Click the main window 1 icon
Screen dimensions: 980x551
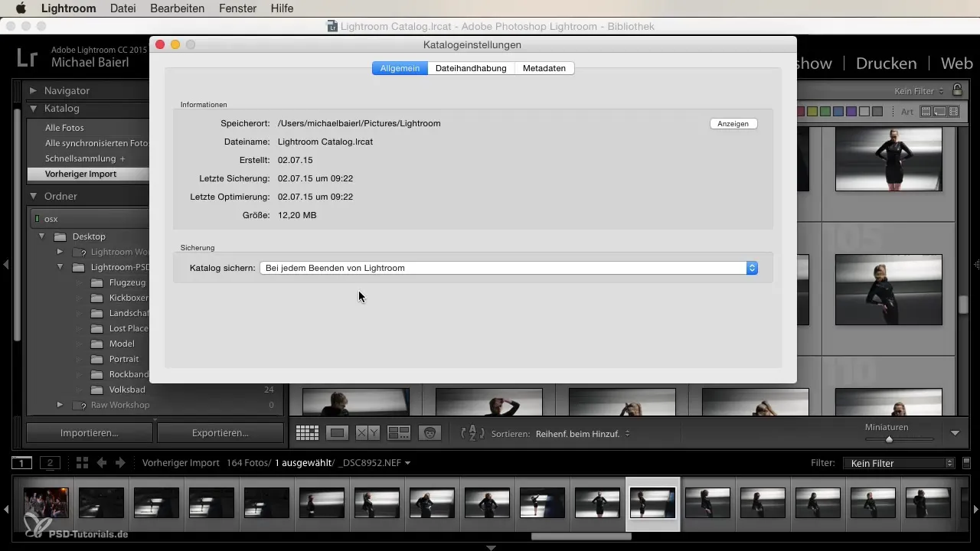coord(21,463)
